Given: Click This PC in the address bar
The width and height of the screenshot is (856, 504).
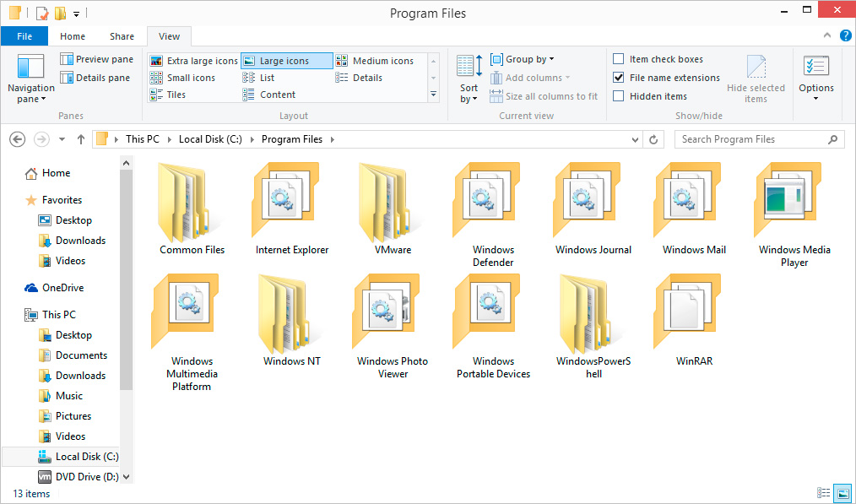Looking at the screenshot, I should pyautogui.click(x=143, y=139).
